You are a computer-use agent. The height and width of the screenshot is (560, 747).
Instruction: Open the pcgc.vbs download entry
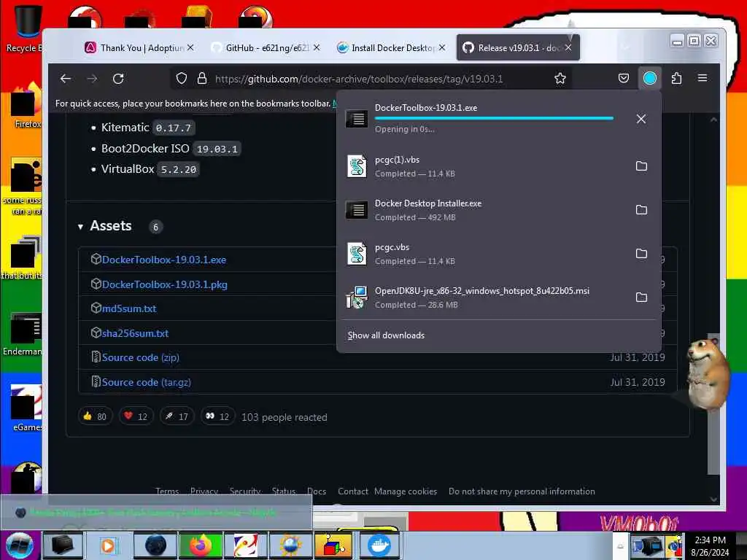(x=481, y=254)
